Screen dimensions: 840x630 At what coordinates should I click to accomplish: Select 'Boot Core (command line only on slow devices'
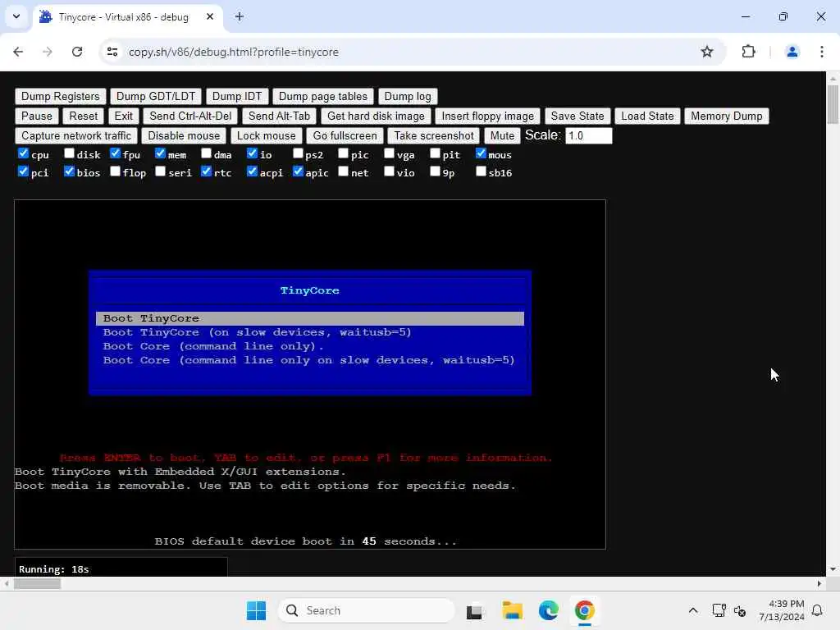point(308,360)
